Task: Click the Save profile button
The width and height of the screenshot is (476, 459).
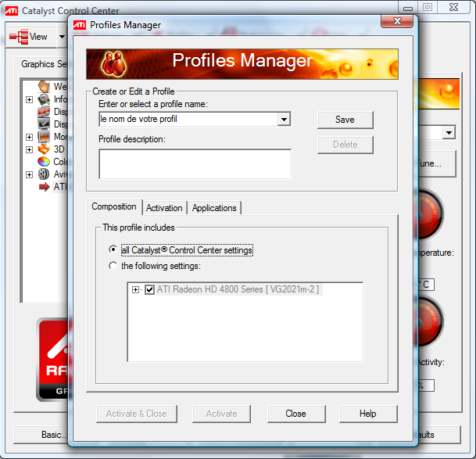Action: 345,120
